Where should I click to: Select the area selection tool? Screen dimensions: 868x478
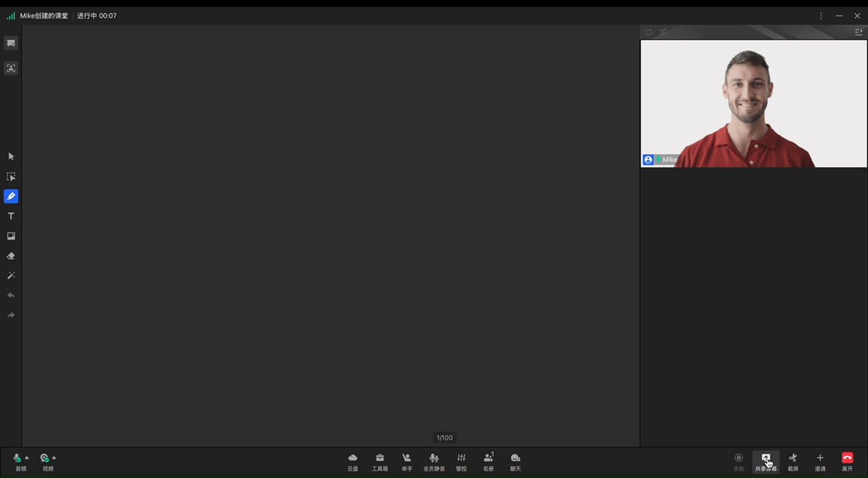[x=11, y=176]
